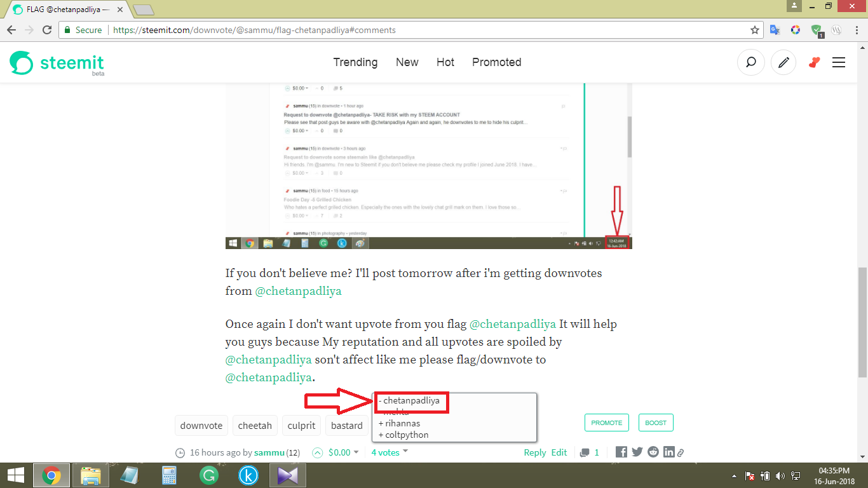Reload the current page

pyautogui.click(x=47, y=30)
